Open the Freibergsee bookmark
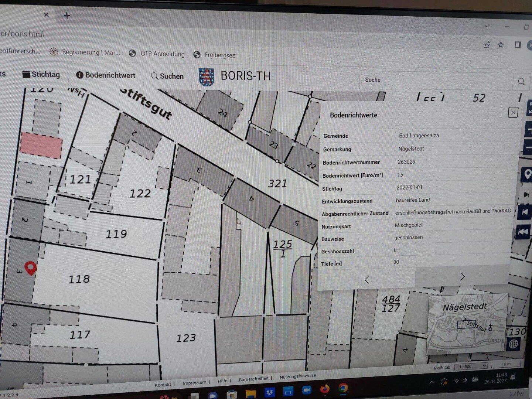Screen dimensions: 532x399 coord(214,55)
